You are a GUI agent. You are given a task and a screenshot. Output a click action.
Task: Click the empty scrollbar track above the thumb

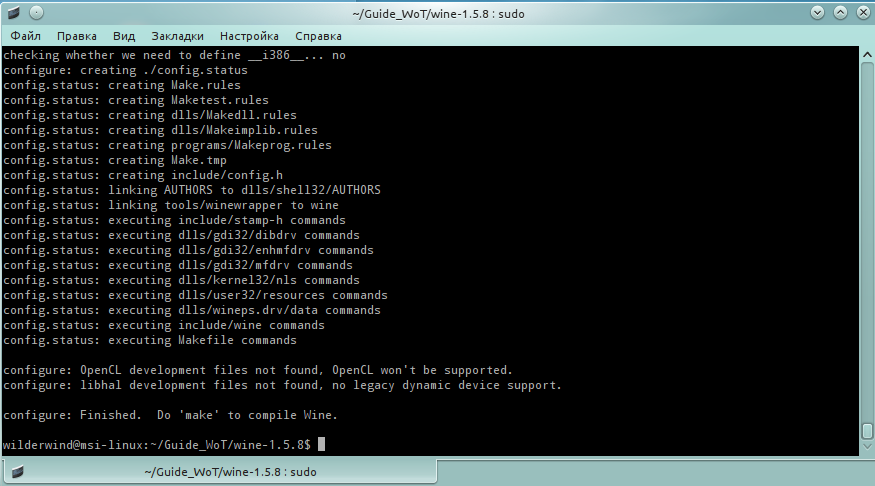pyautogui.click(x=866, y=240)
